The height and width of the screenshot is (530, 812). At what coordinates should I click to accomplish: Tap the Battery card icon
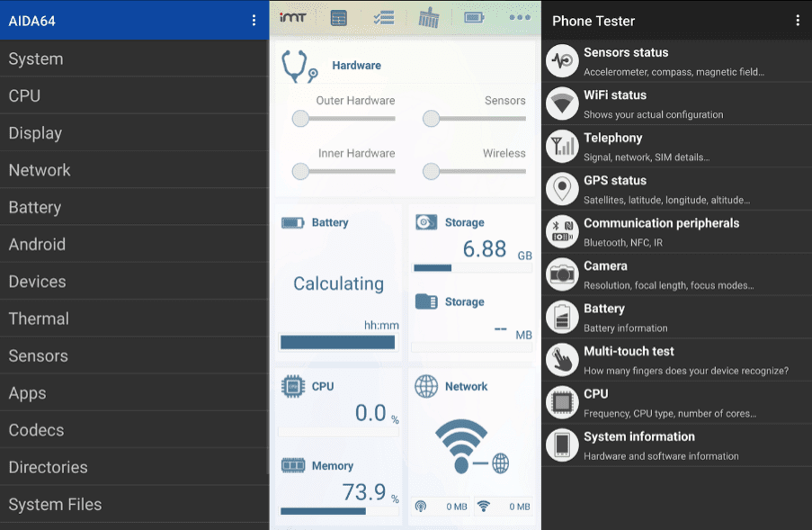[x=292, y=223]
